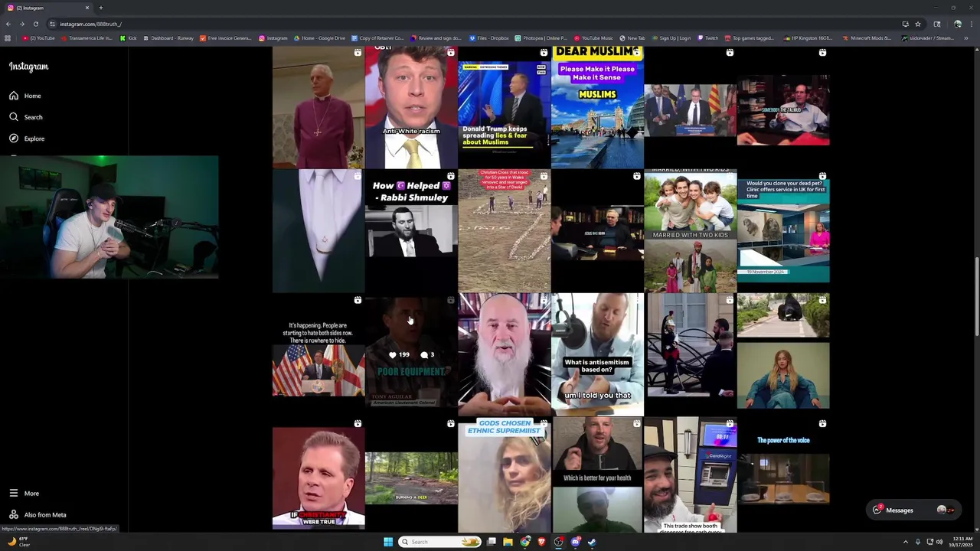
Task: Open Minecraft Mods bookmark
Action: pos(867,38)
